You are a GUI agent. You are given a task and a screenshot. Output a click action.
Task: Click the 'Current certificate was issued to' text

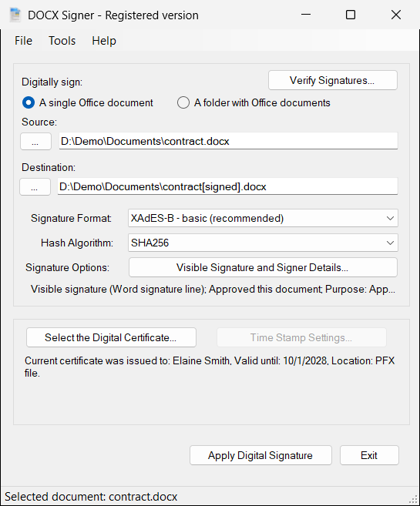click(x=210, y=367)
